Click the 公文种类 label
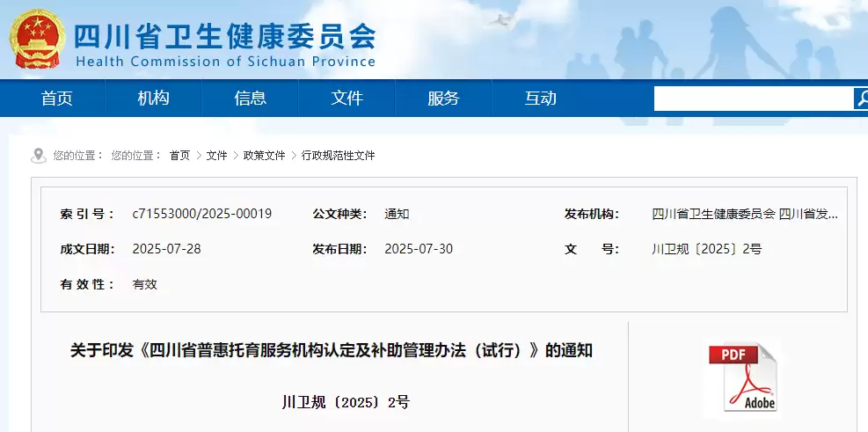868x432 pixels. tap(339, 214)
